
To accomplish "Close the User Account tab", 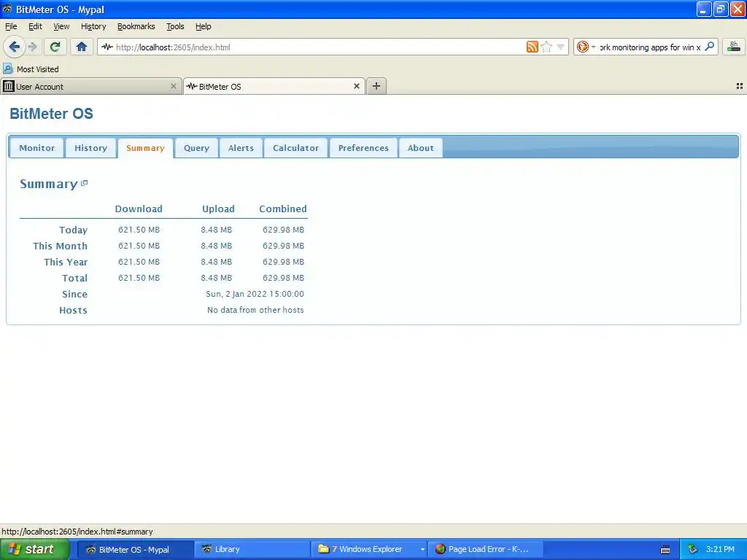I will pos(174,86).
